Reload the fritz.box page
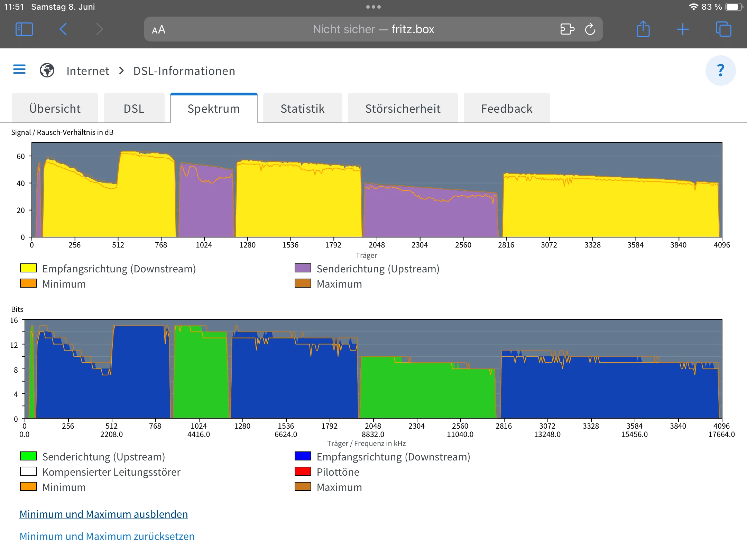 coord(590,29)
